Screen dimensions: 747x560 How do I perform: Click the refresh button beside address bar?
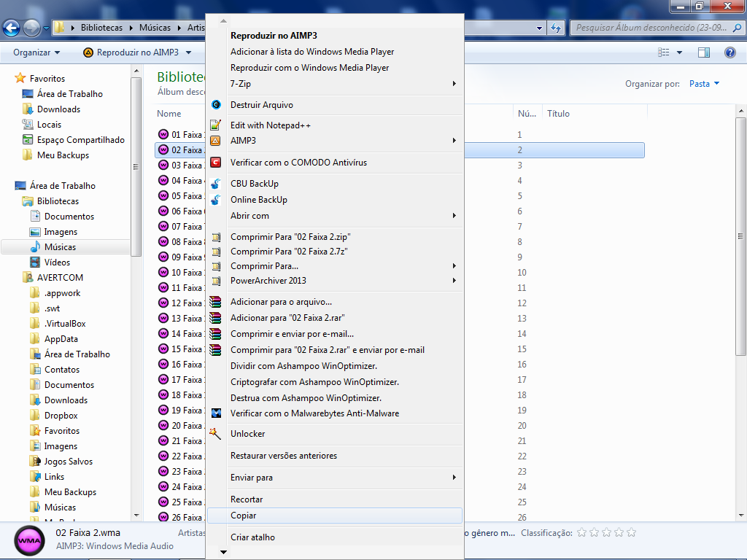click(x=555, y=28)
